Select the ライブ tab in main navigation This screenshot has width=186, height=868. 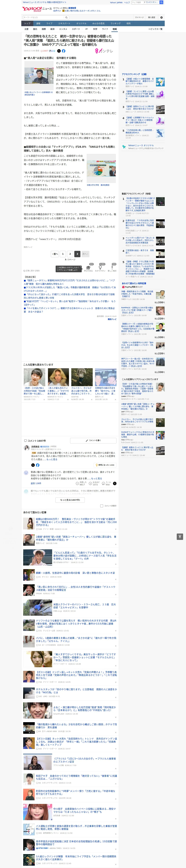pyautogui.click(x=49, y=24)
